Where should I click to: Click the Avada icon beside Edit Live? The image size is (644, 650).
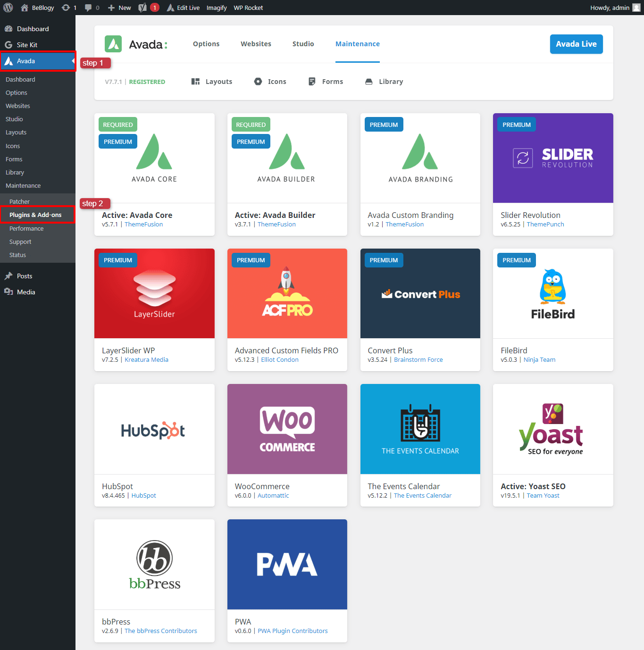(170, 8)
